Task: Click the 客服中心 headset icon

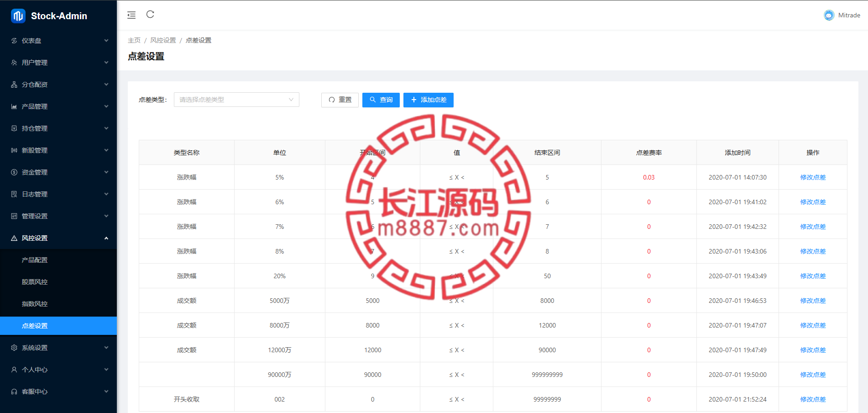Action: point(14,392)
